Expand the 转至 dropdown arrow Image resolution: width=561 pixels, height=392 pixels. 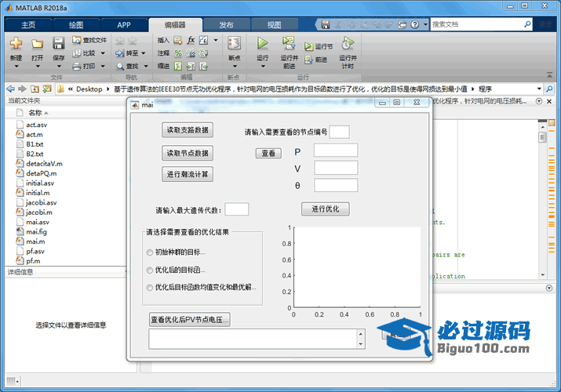tap(143, 53)
